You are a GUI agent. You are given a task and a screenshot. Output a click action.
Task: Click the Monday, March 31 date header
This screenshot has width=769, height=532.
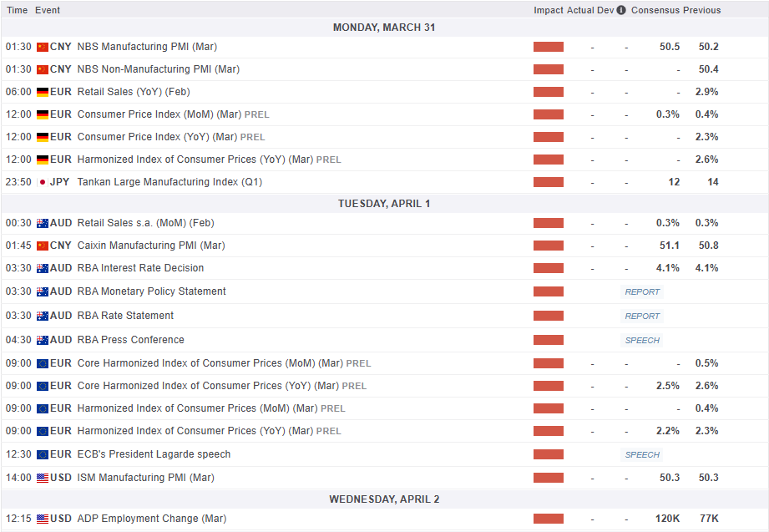(384, 28)
